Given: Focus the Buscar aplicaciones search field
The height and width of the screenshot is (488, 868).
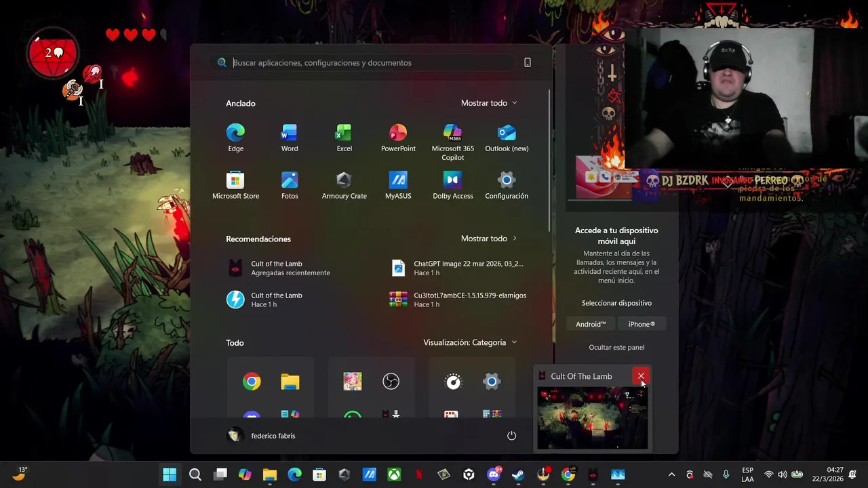Looking at the screenshot, I should tap(362, 62).
